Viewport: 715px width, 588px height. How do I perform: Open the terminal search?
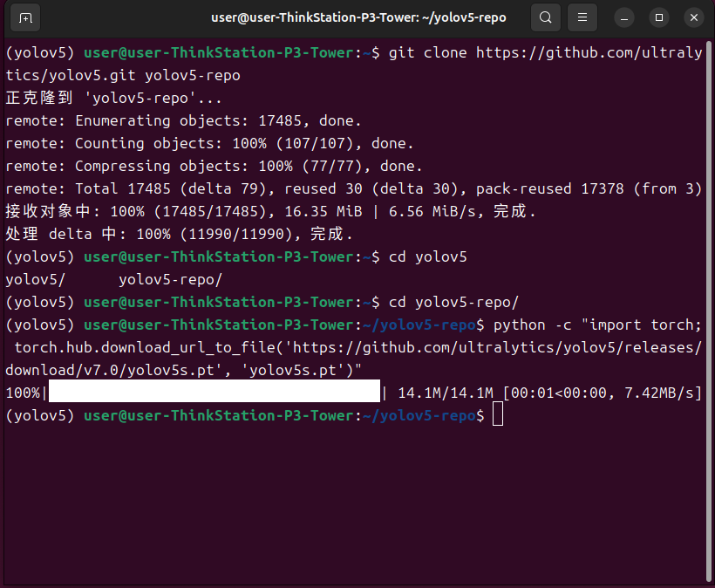pos(545,17)
